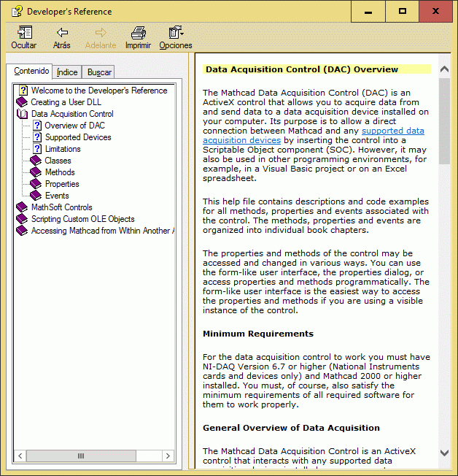Switch to the Buscar tab
Image resolution: width=458 pixels, height=476 pixels.
[99, 72]
